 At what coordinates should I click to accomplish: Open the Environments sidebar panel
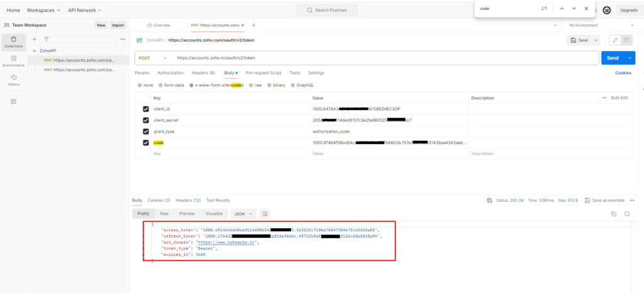[13, 60]
